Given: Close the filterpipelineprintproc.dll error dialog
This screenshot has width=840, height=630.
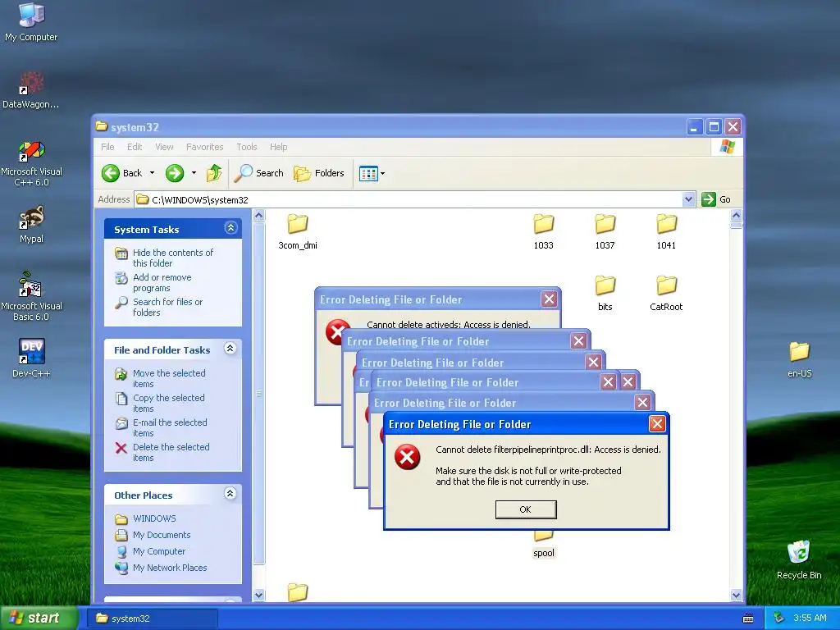Looking at the screenshot, I should pyautogui.click(x=657, y=424).
